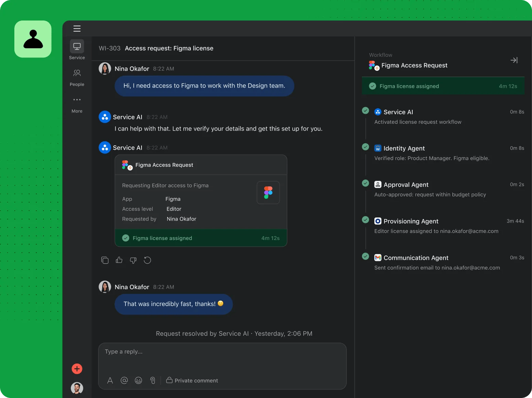This screenshot has width=532, height=398.
Task: Select the Provisioning Agent workflow step
Action: (x=443, y=226)
